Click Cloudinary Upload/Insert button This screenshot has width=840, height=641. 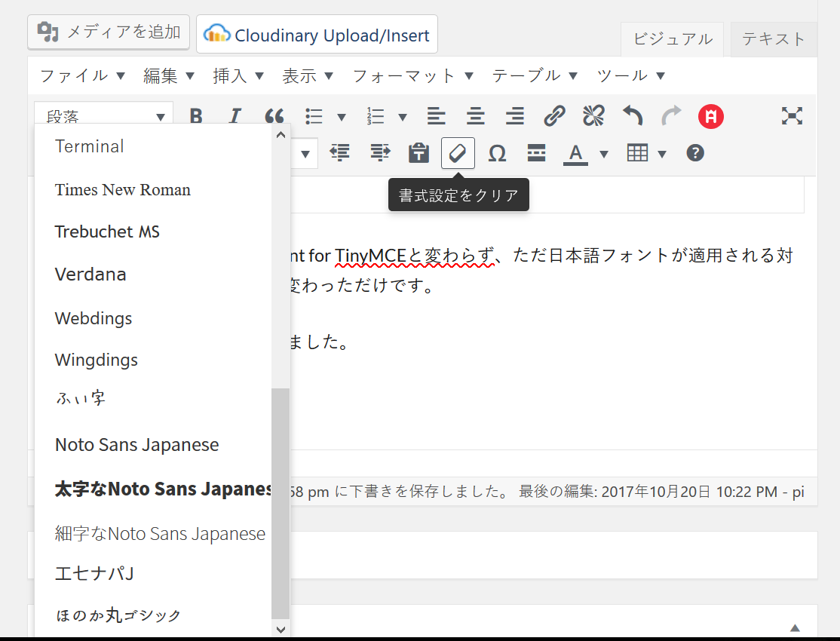tap(317, 34)
